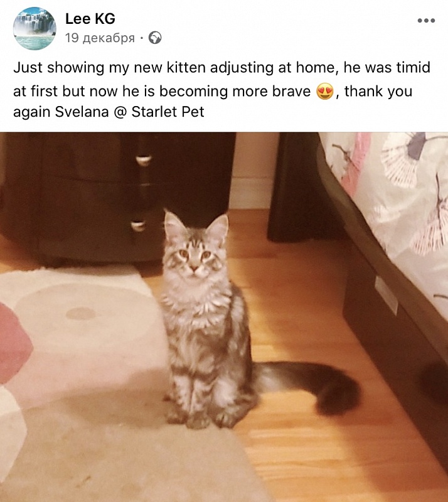Open the three-dot post options menu

[426, 21]
